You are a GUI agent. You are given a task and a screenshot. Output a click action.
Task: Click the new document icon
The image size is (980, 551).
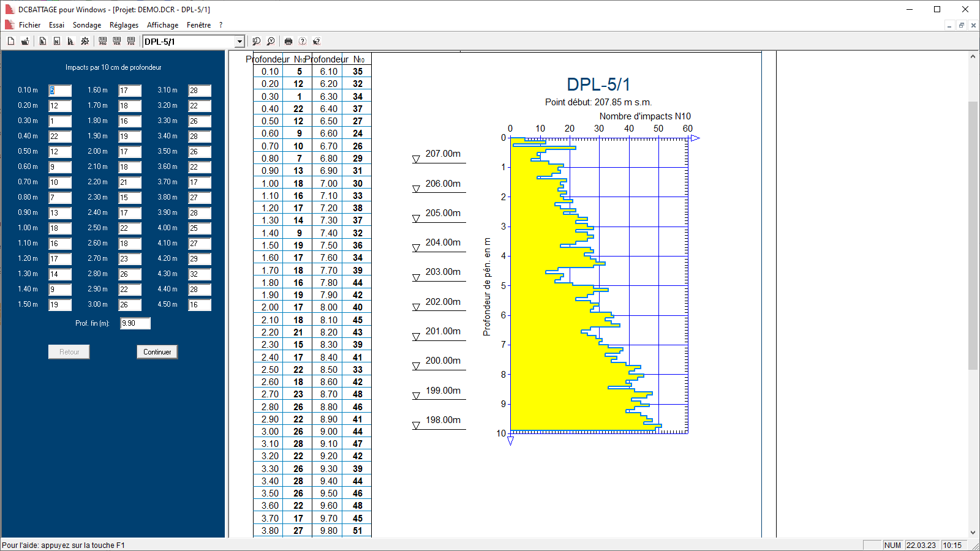[x=11, y=41]
